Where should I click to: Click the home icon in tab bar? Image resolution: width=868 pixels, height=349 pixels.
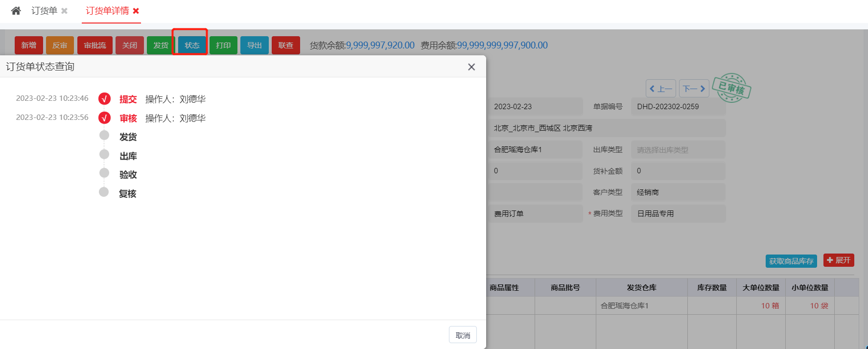16,11
